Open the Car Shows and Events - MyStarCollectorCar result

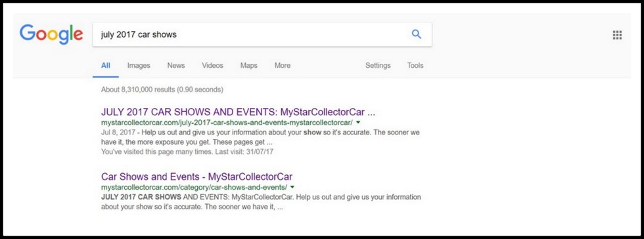click(x=196, y=176)
